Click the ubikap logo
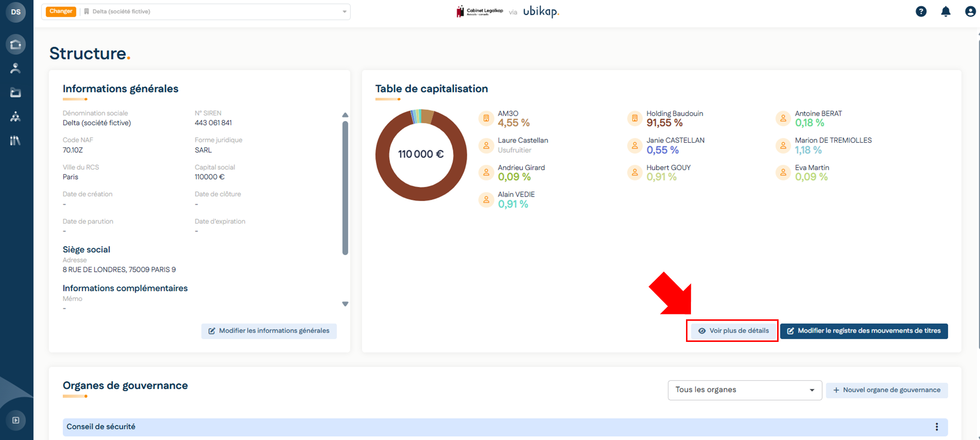Image resolution: width=980 pixels, height=440 pixels. pyautogui.click(x=541, y=11)
